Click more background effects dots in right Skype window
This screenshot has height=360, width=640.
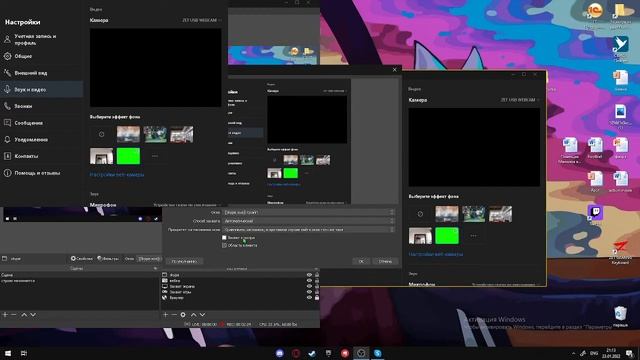pos(473,236)
